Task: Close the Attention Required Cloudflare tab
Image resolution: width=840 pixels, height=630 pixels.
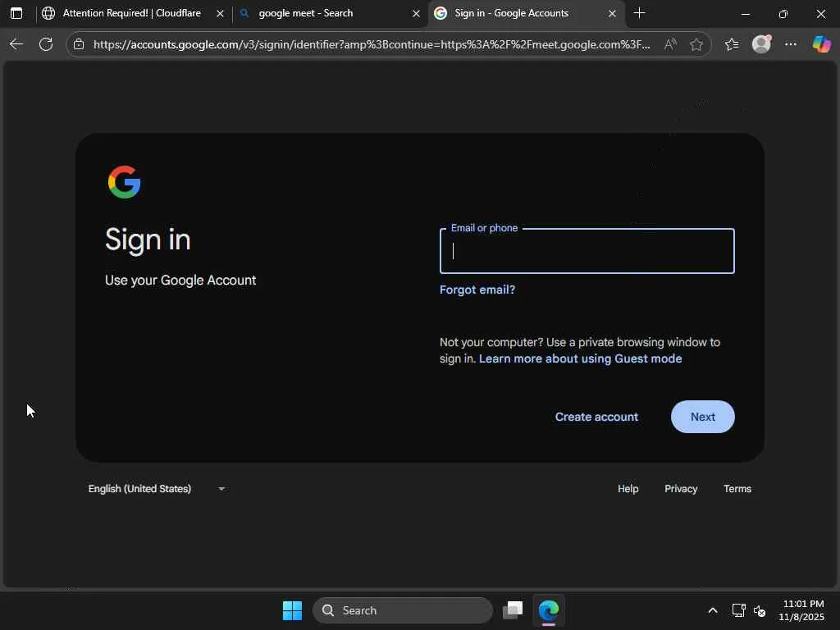Action: coord(220,14)
